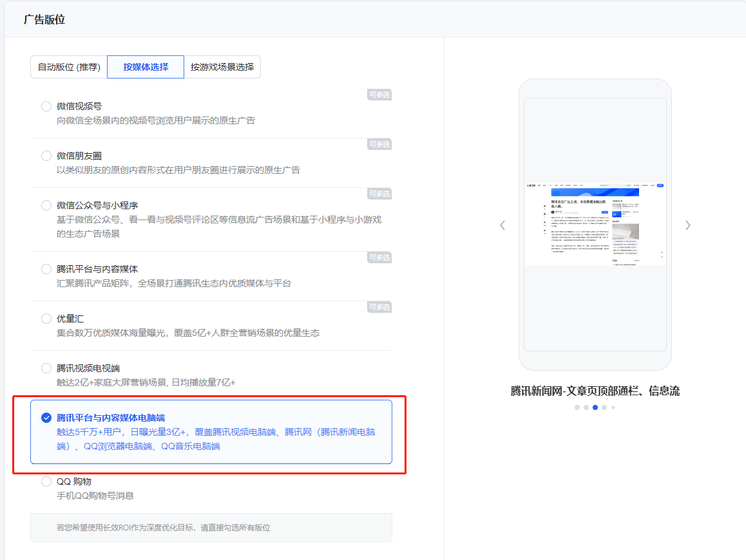The image size is (746, 560).
Task: Select the 微信视频号 radio option
Action: (x=46, y=106)
